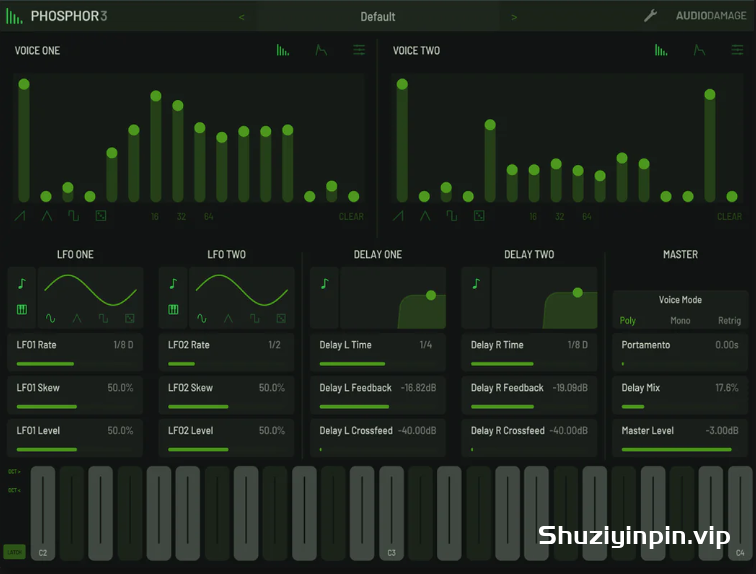Click the Delay One filter handle
This screenshot has width=756, height=574.
pos(431,295)
